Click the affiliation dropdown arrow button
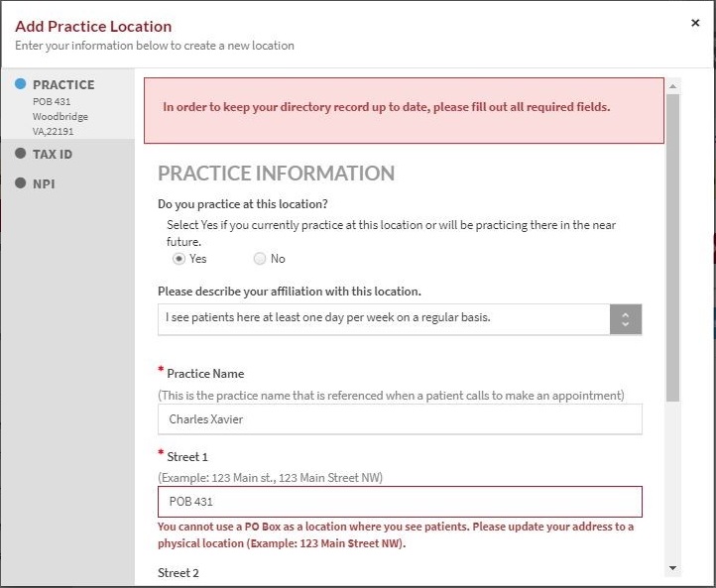716x588 pixels. [626, 319]
